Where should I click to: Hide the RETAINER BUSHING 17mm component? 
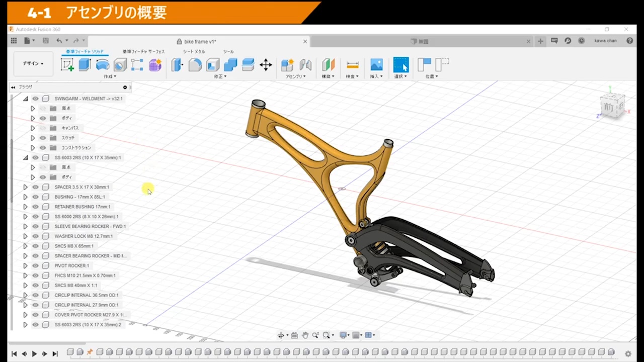(x=35, y=207)
